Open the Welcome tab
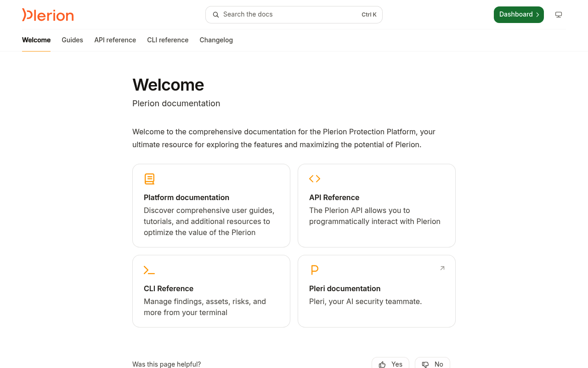Screen dimensions: 588x368 36,40
